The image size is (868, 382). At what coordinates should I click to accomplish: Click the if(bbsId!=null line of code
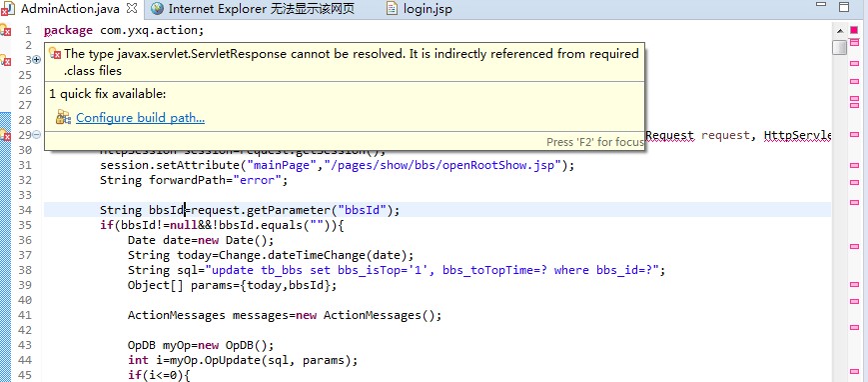222,225
